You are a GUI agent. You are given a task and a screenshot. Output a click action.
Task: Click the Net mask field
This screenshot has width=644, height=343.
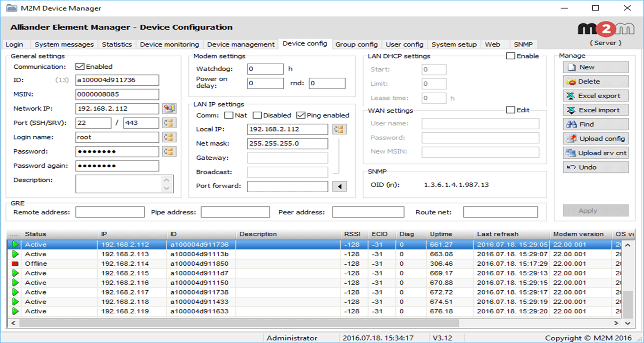point(288,143)
